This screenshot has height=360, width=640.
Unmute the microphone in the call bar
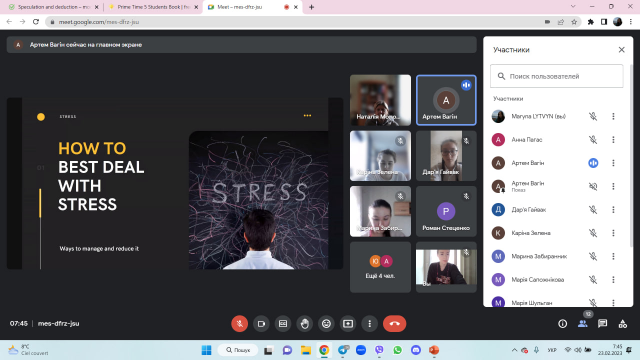[240, 324]
